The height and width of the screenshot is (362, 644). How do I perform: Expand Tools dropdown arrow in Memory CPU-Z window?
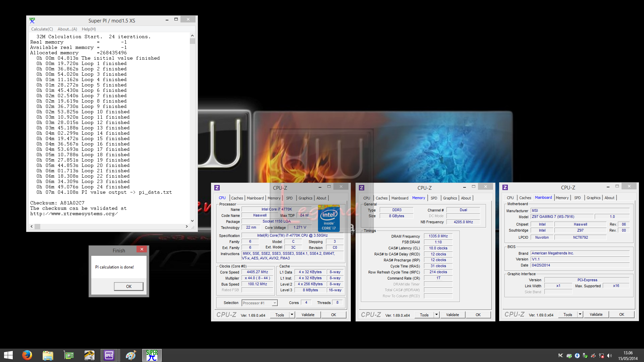click(436, 315)
